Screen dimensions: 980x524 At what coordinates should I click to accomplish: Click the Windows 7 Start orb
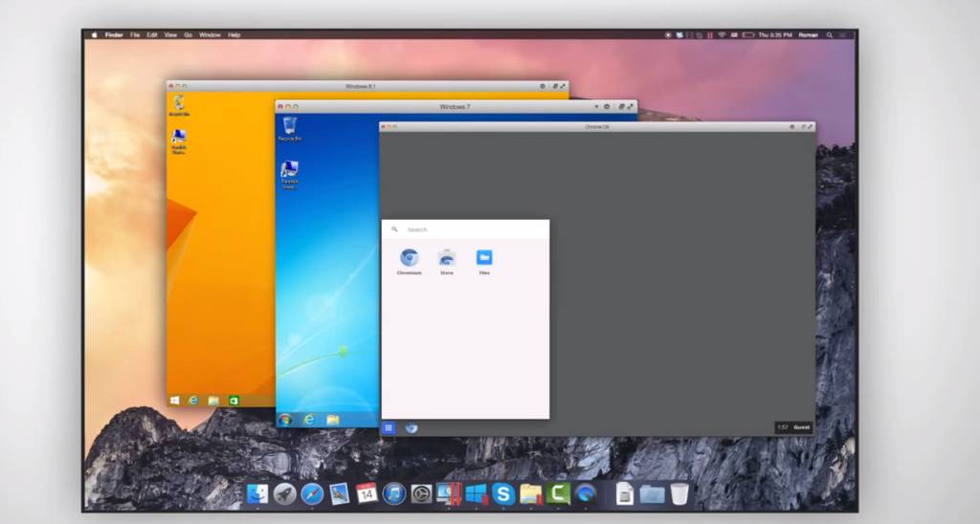point(285,420)
